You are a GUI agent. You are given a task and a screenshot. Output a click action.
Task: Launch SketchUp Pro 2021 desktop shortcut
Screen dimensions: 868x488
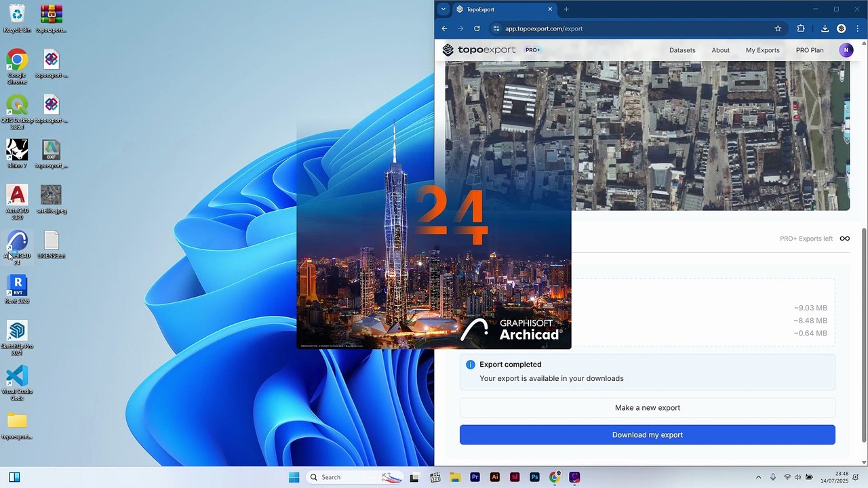(17, 338)
